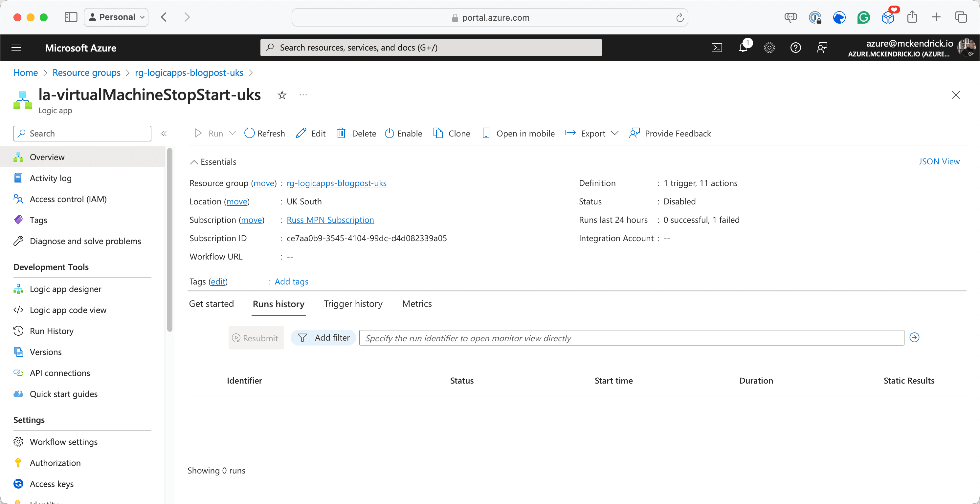Image resolution: width=980 pixels, height=504 pixels.
Task: Click the help question mark icon
Action: click(795, 48)
